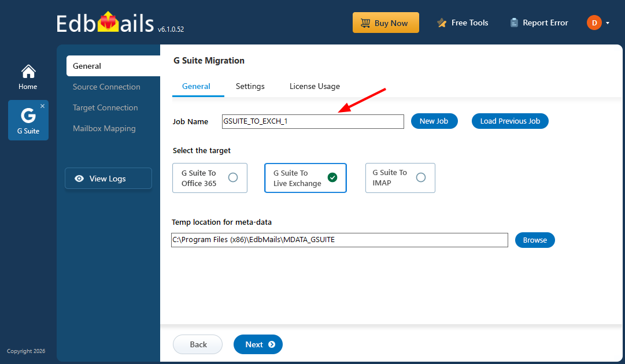Open the G Suite sidebar tile

coord(28,120)
